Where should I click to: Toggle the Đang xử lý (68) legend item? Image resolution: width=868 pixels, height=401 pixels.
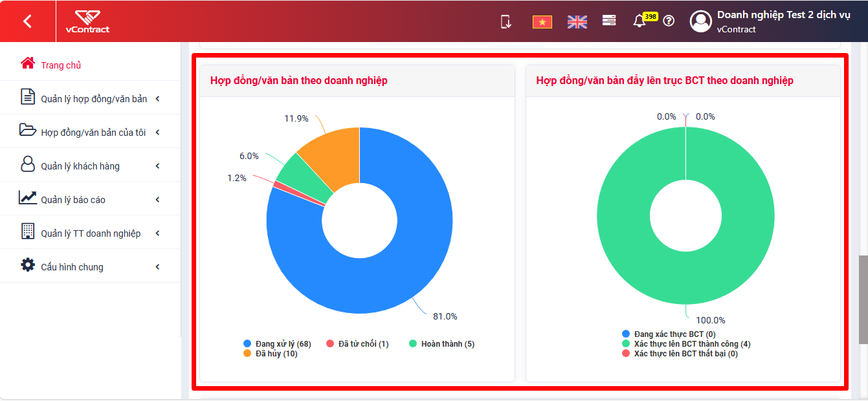[277, 344]
